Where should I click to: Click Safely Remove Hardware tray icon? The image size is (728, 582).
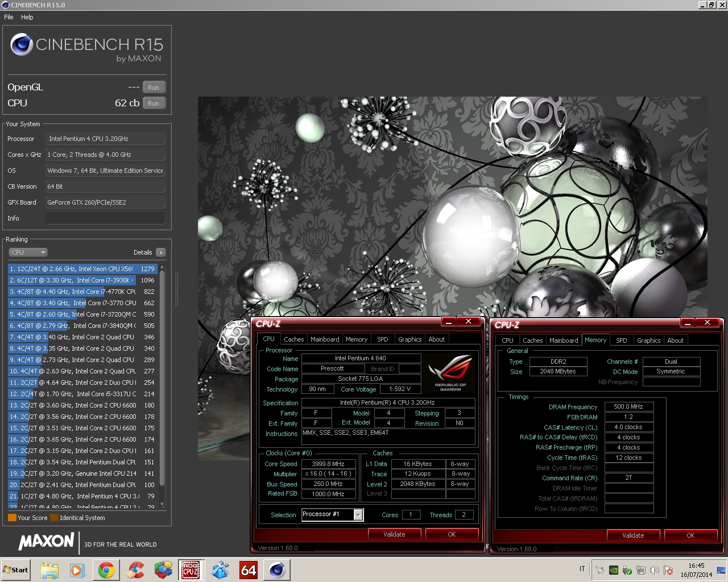click(x=627, y=570)
